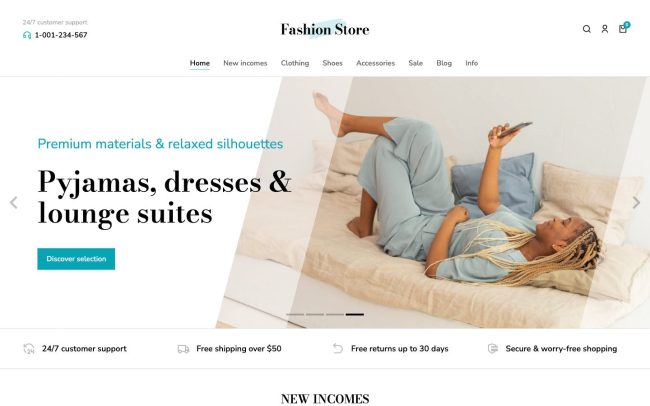The height and width of the screenshot is (406, 650).
Task: Advance to next slide with right arrow
Action: 636,203
